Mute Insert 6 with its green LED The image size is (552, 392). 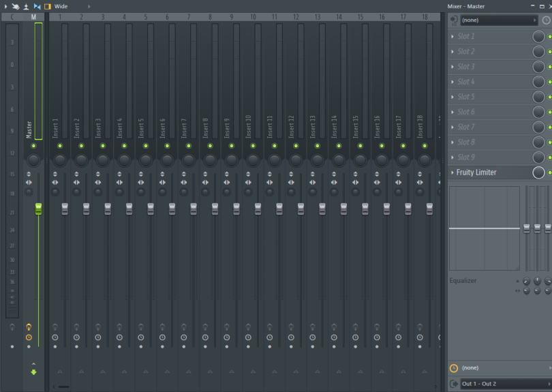coord(167,146)
